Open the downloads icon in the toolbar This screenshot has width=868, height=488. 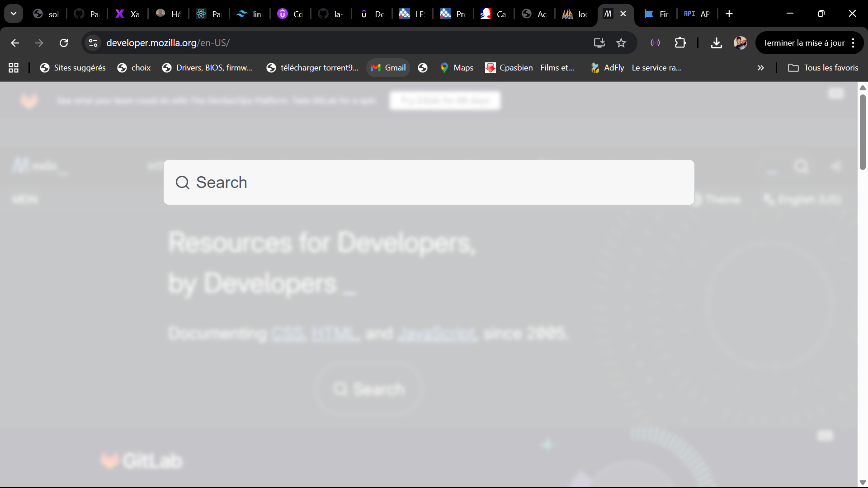[x=716, y=43]
